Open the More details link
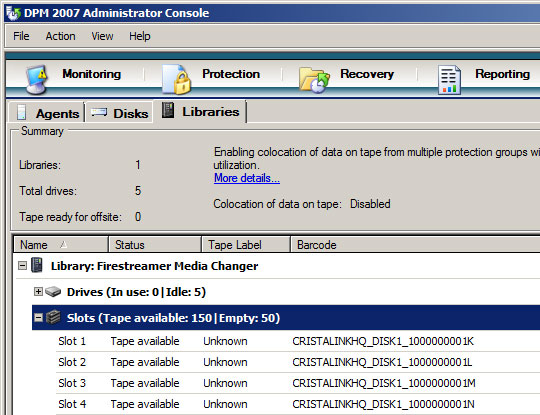 (x=247, y=178)
